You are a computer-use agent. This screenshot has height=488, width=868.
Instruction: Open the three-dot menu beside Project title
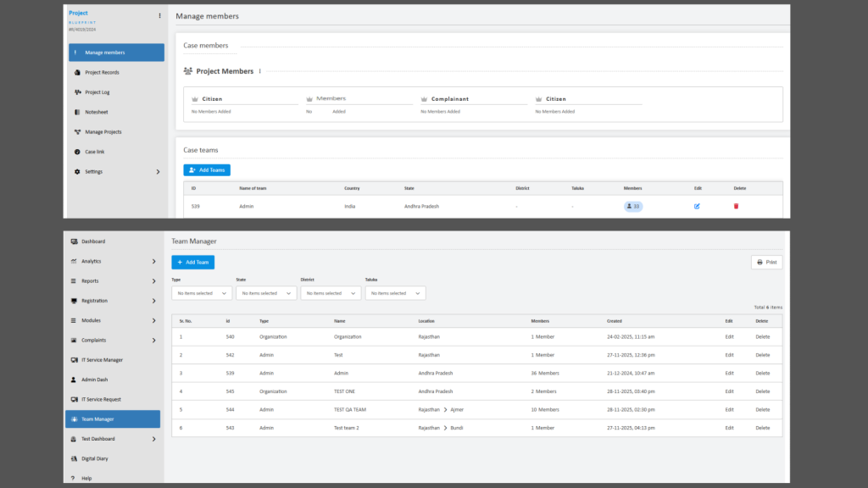(x=159, y=15)
